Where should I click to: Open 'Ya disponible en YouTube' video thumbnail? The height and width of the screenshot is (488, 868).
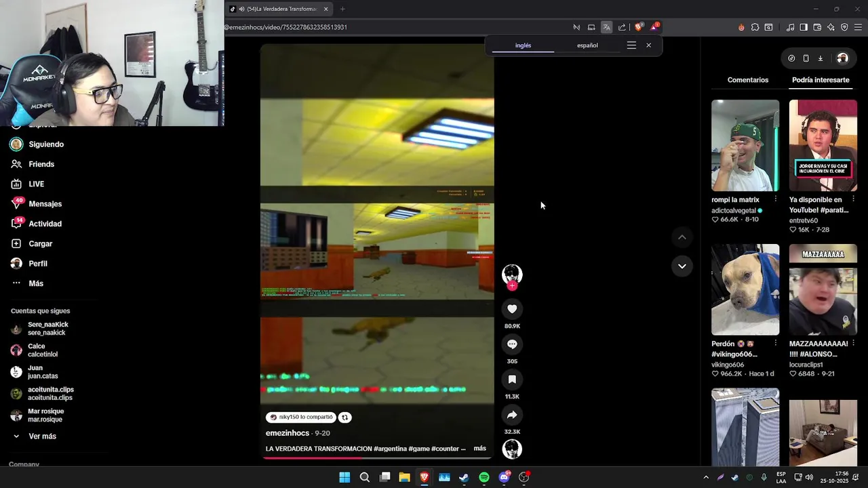point(823,146)
